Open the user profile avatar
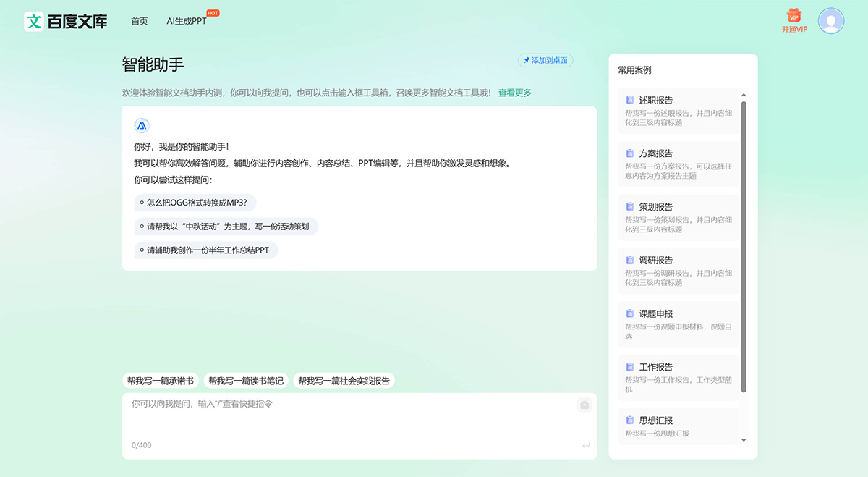Viewport: 868px width, 477px height. 830,20
